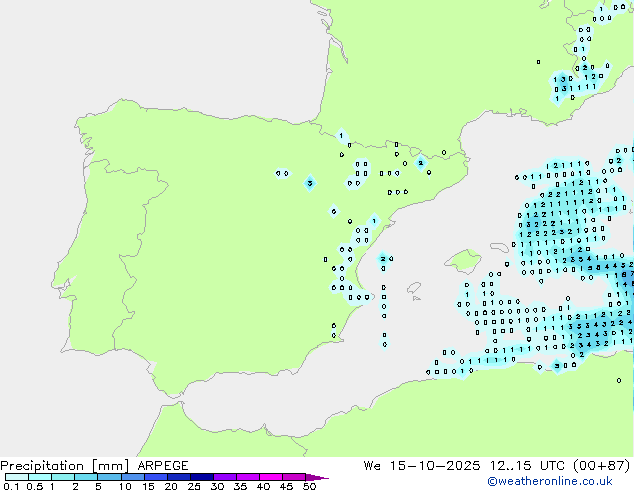Click the legend swatch between 2 and 5

coord(86,477)
